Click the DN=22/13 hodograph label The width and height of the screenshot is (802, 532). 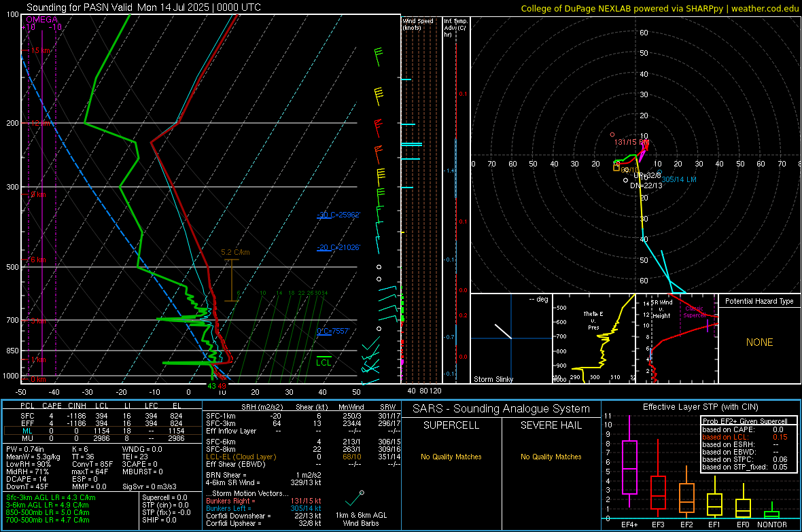[x=646, y=185]
